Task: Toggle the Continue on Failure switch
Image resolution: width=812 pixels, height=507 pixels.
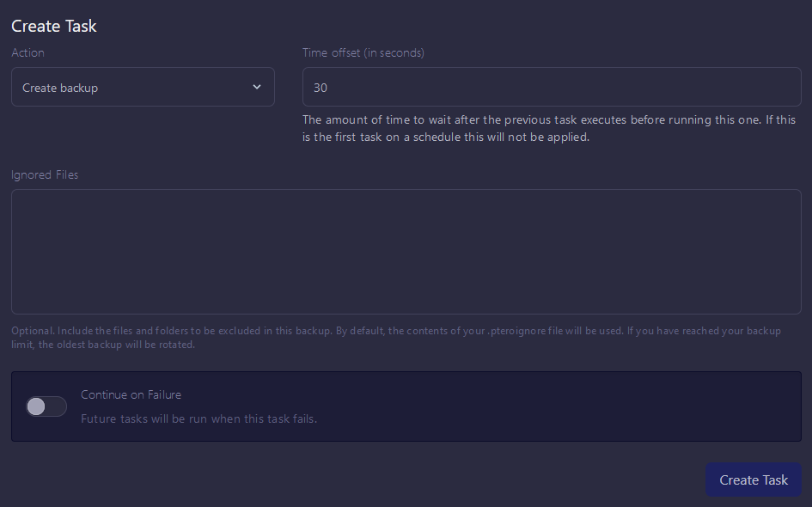Action: point(46,406)
